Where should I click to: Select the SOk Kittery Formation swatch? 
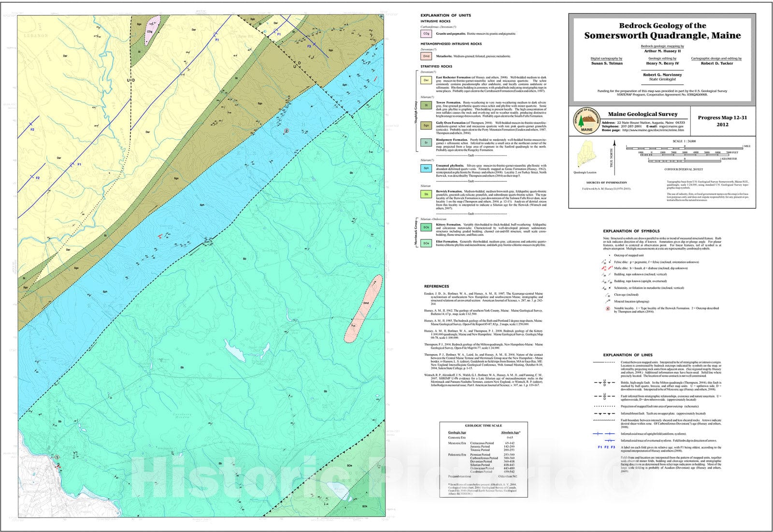click(426, 227)
